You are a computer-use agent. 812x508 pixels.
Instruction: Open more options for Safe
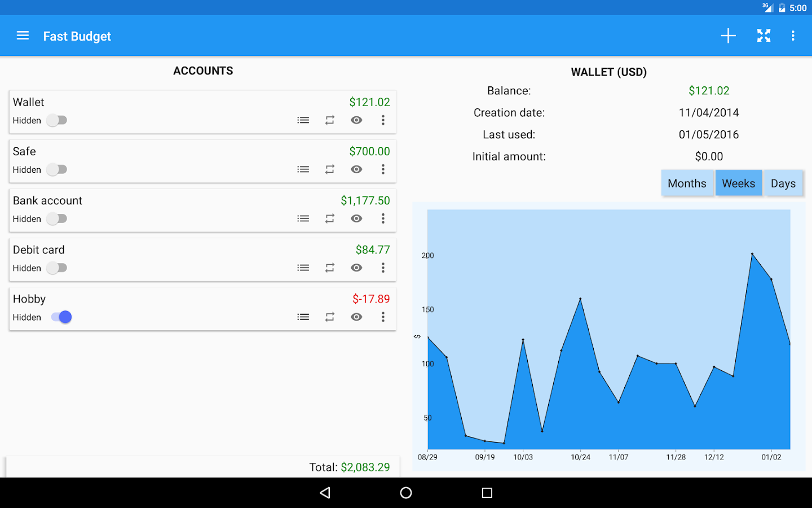click(x=383, y=169)
